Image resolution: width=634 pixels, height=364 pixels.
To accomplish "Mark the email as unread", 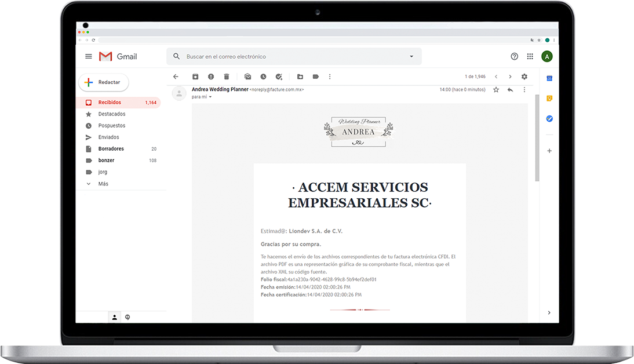I will 247,77.
